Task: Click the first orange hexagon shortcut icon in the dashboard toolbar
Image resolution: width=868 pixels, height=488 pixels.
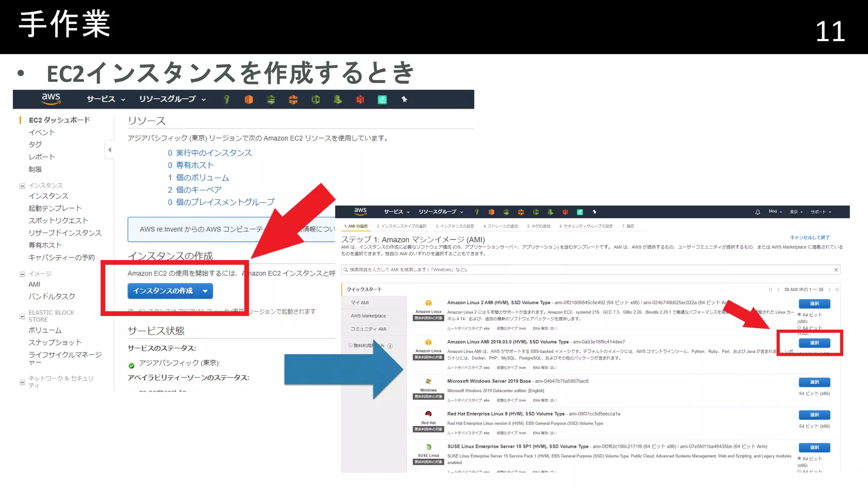Action: tap(249, 100)
